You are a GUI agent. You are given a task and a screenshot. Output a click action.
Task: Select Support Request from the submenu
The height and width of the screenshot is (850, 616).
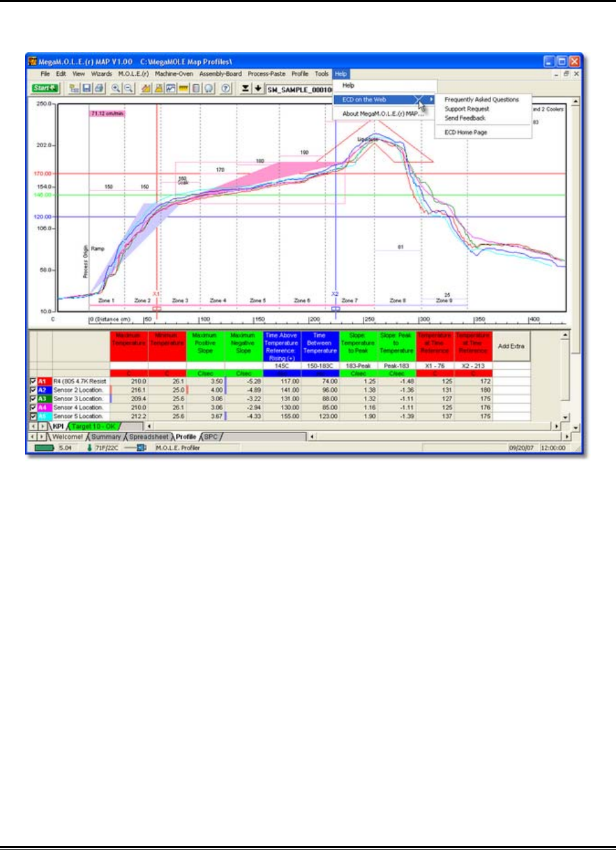click(467, 109)
